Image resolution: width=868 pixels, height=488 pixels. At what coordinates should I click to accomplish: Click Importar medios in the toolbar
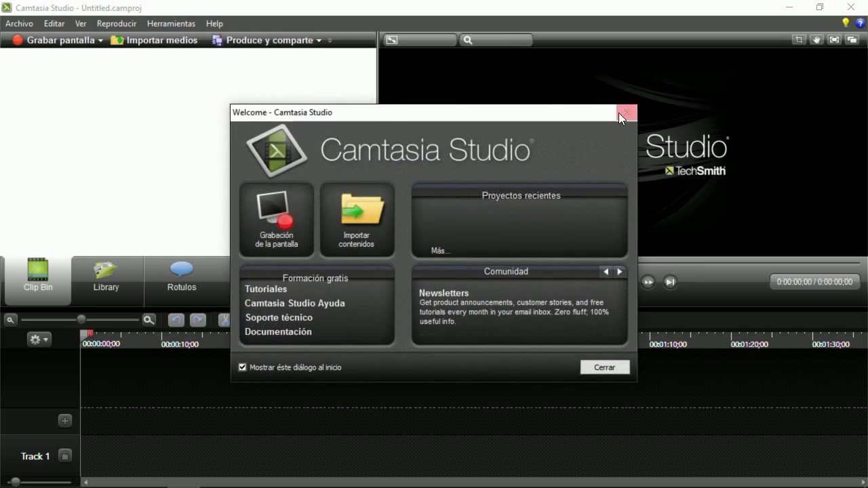point(154,40)
